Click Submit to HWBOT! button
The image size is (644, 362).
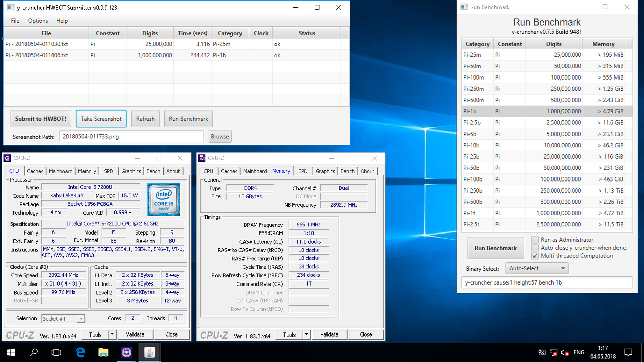coord(41,119)
